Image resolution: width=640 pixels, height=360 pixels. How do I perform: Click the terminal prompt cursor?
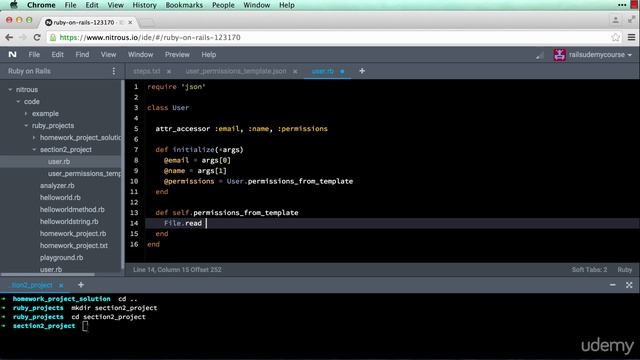[x=85, y=326]
